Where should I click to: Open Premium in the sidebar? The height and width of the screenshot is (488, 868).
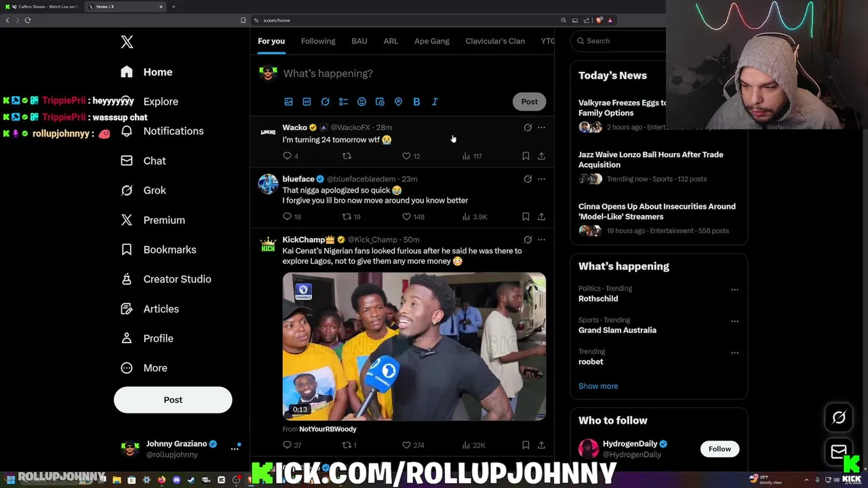pos(153,220)
